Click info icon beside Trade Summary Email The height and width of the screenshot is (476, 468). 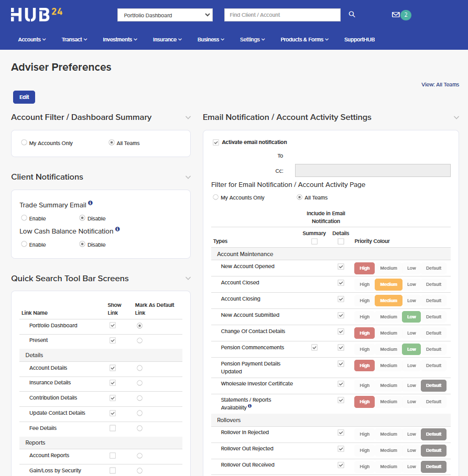pos(90,203)
